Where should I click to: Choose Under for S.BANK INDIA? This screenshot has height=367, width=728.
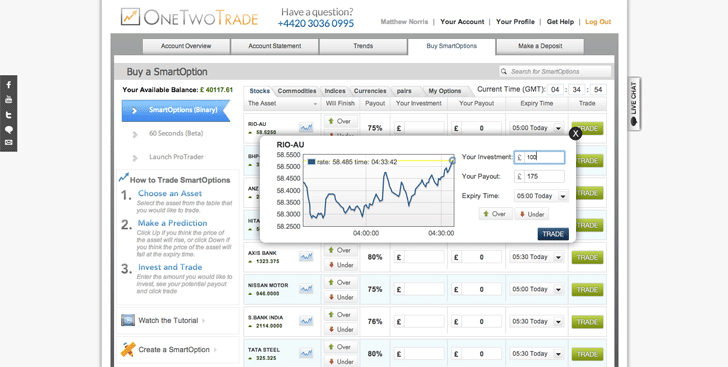340,329
